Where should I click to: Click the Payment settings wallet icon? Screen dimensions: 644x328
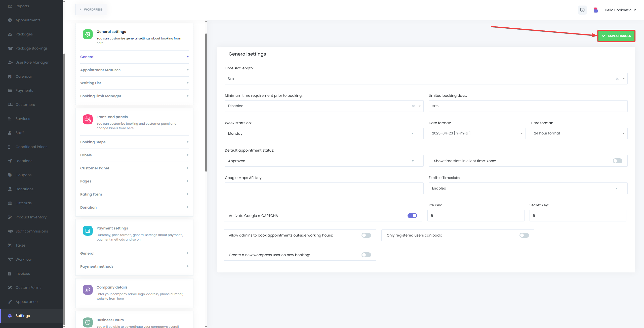(x=88, y=231)
